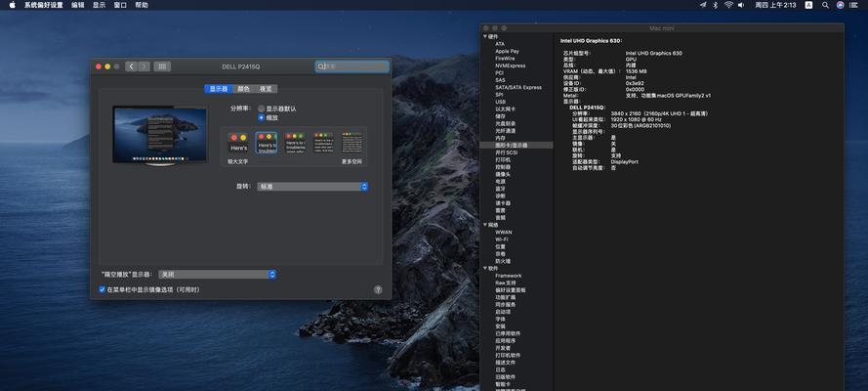Switch to the 夜览 tab
This screenshot has width=868, height=391.
tap(266, 89)
